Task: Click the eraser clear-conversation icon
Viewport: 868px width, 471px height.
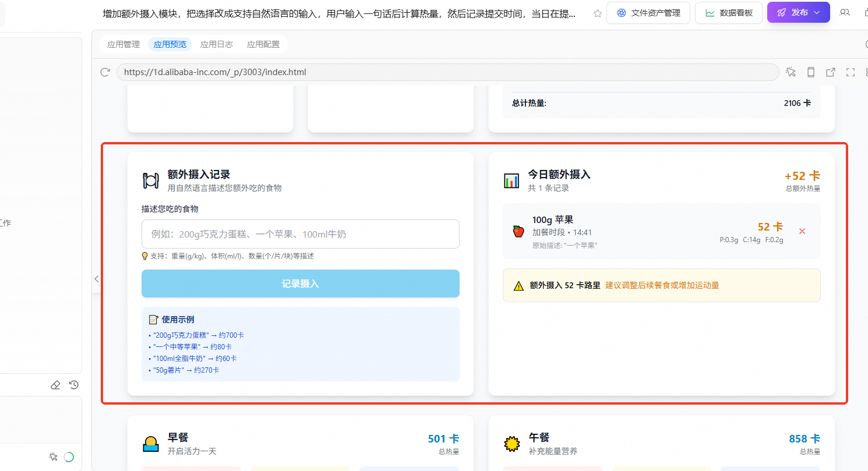Action: pyautogui.click(x=55, y=385)
